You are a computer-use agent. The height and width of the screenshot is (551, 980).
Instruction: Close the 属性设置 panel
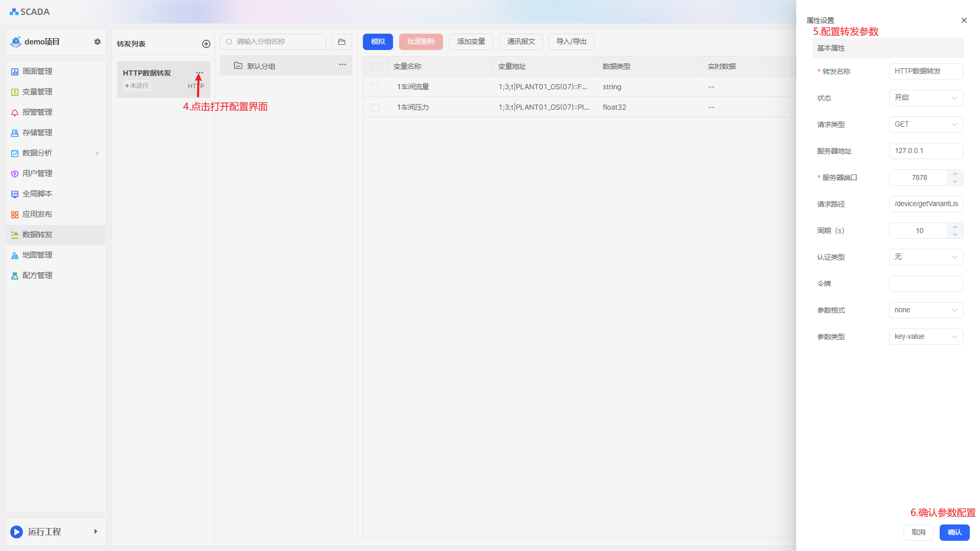964,20
